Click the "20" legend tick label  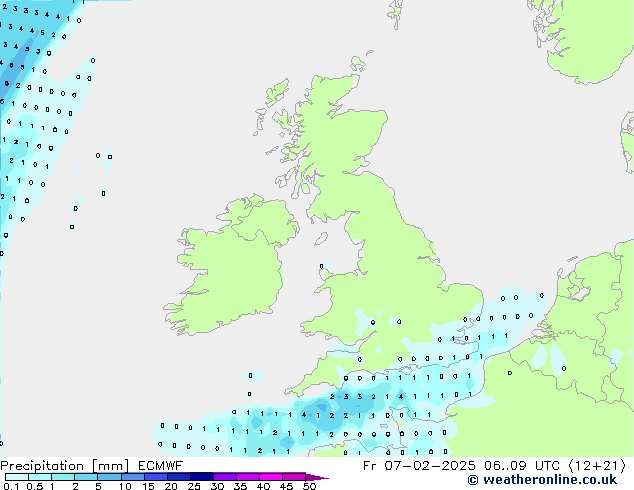point(171,486)
